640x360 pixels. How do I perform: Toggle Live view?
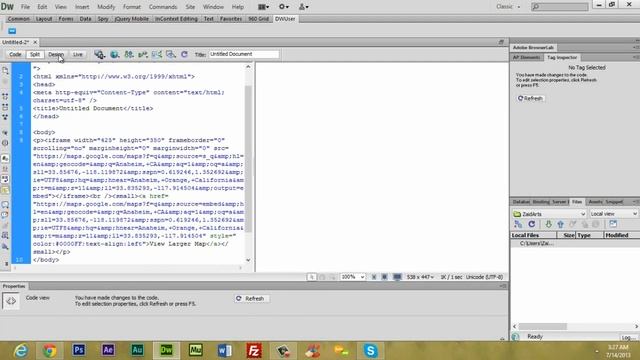pyautogui.click(x=78, y=54)
